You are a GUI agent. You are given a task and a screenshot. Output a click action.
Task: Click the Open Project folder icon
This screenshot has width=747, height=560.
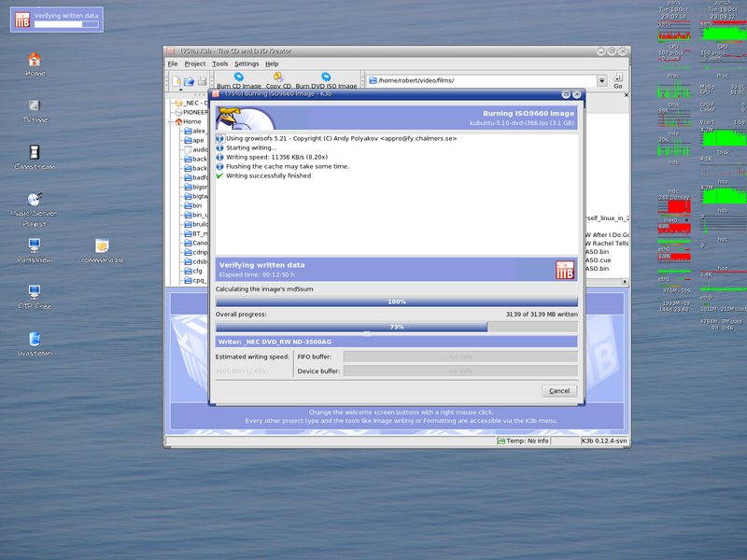coord(190,81)
